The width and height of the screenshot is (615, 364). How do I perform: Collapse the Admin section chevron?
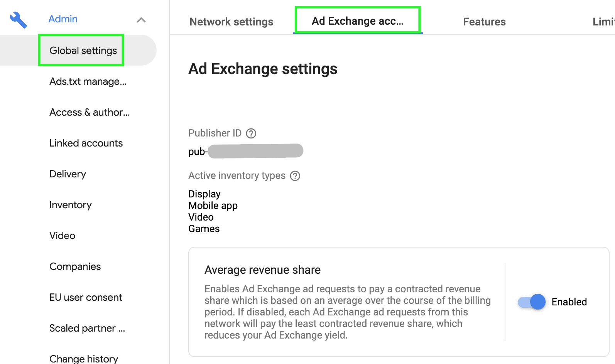click(141, 20)
